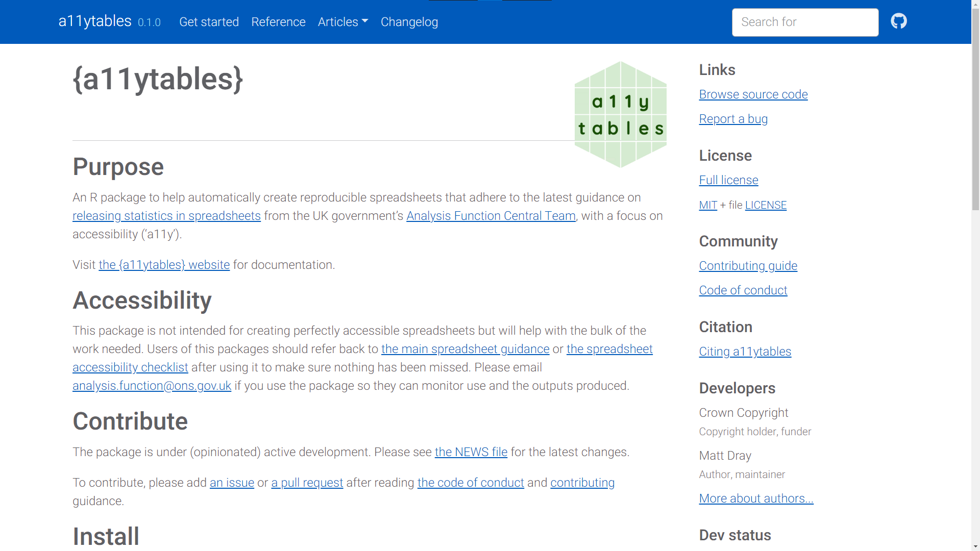Image resolution: width=980 pixels, height=551 pixels.
Task: Click the a11ytables hex sticker logo
Action: click(621, 114)
